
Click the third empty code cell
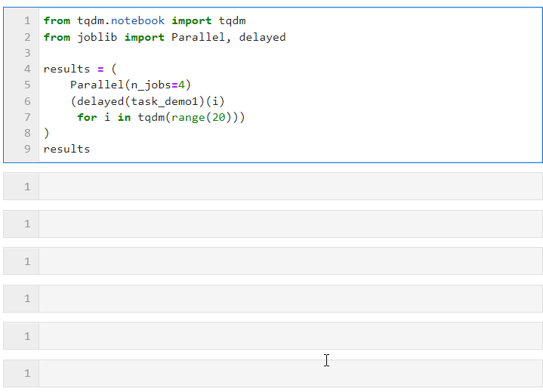[273, 261]
